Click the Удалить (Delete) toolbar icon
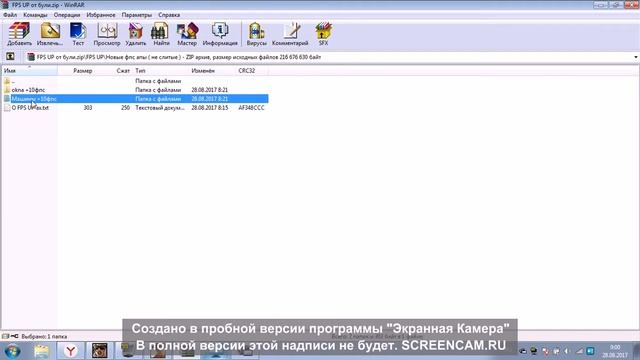 (x=136, y=34)
